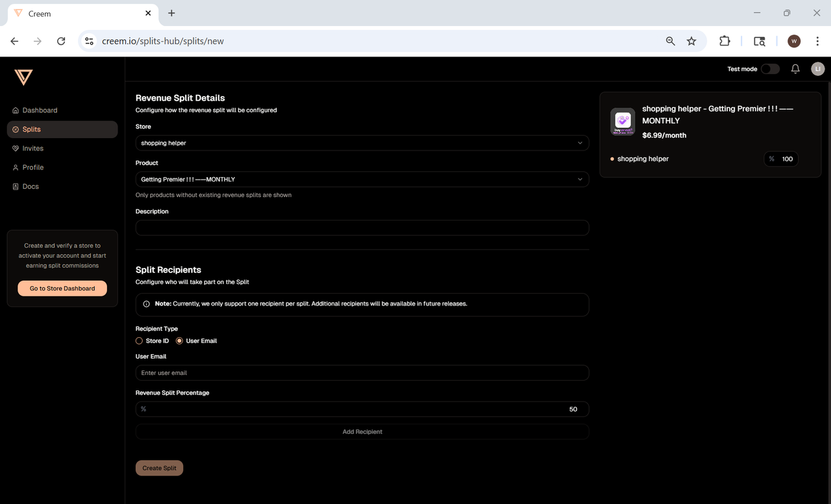Open the Chrome three-dot menu
The height and width of the screenshot is (504, 831).
pos(817,41)
